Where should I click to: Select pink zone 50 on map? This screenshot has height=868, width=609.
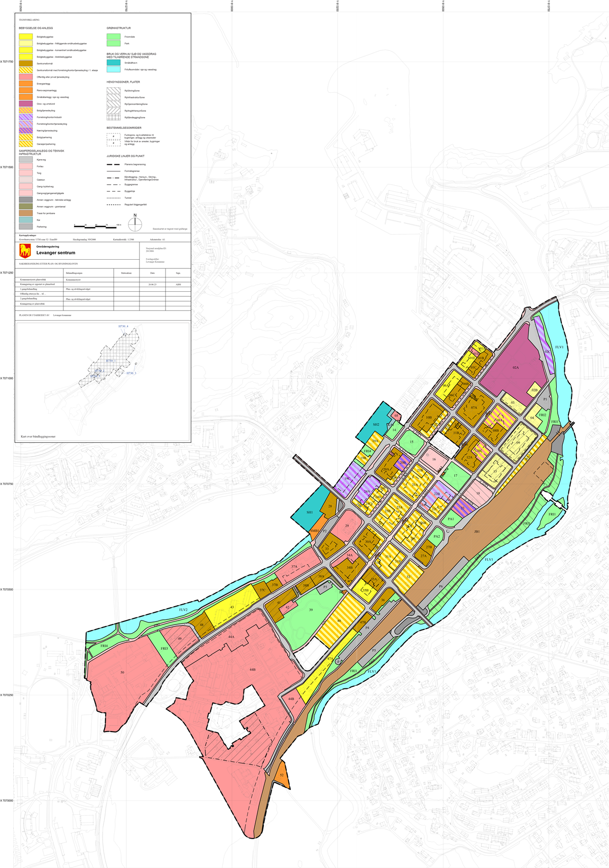[122, 673]
